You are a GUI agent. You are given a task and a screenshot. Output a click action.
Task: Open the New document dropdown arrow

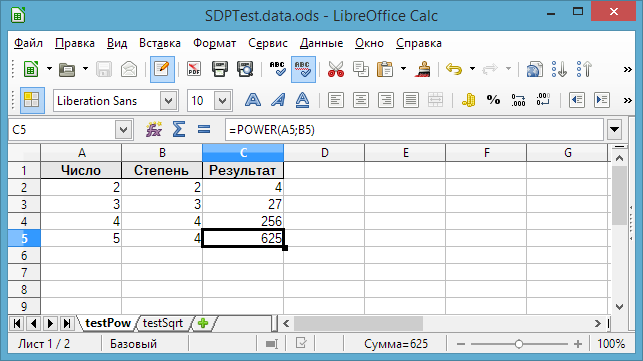coord(49,69)
